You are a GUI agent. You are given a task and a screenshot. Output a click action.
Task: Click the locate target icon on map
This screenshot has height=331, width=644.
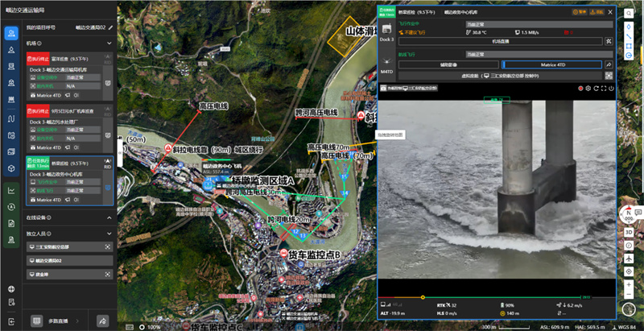(x=629, y=272)
